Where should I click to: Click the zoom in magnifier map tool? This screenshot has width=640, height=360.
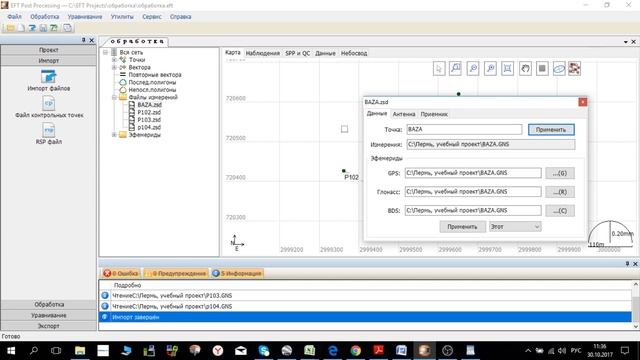(490, 69)
